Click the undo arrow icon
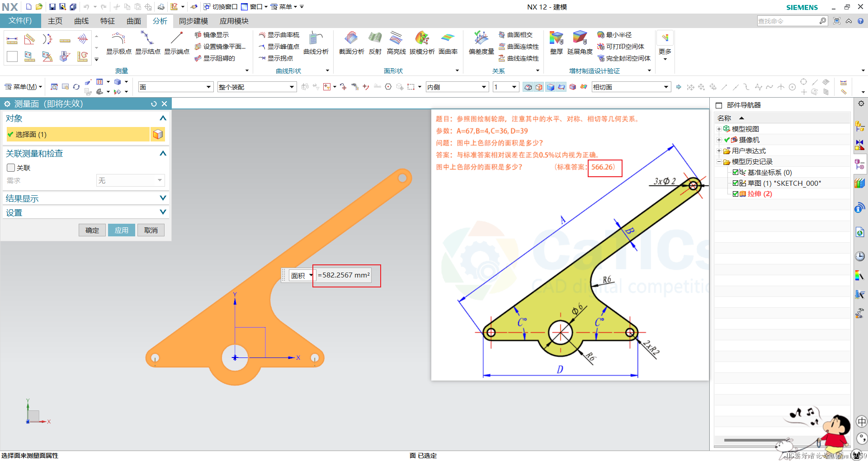868x461 pixels. click(x=86, y=7)
